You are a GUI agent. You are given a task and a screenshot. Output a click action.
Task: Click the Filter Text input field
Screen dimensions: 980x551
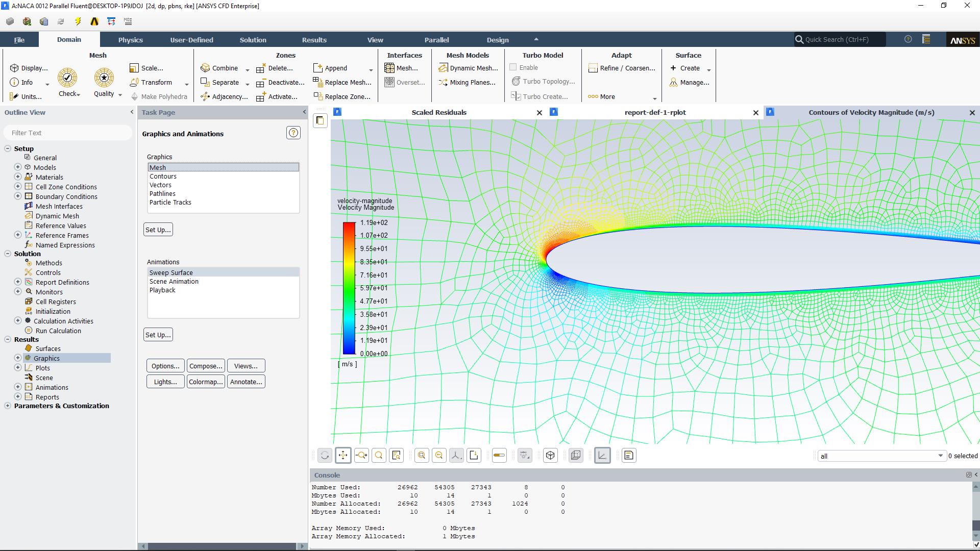67,133
